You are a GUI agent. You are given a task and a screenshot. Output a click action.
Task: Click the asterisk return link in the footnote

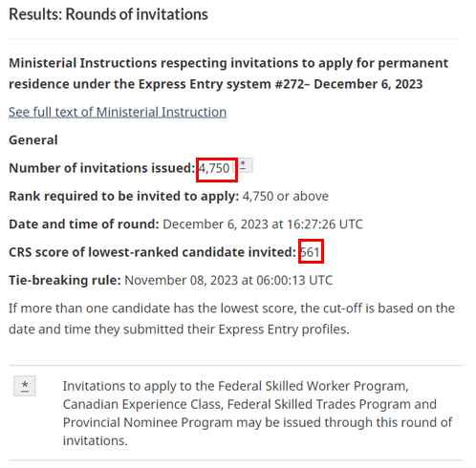point(25,386)
